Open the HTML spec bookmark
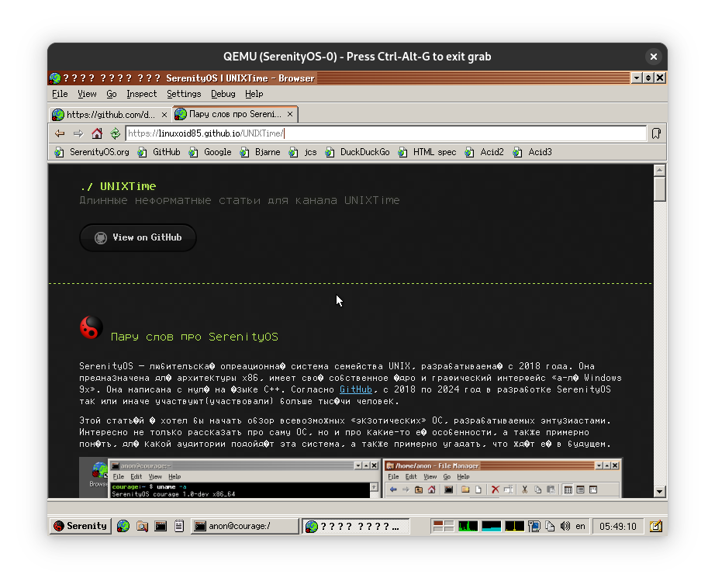This screenshot has height=588, width=715. coord(427,152)
